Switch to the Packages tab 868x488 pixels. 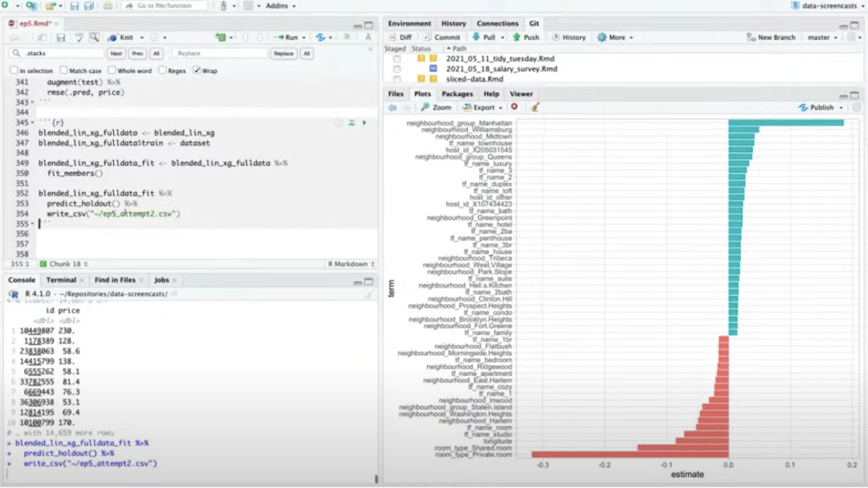(x=457, y=94)
